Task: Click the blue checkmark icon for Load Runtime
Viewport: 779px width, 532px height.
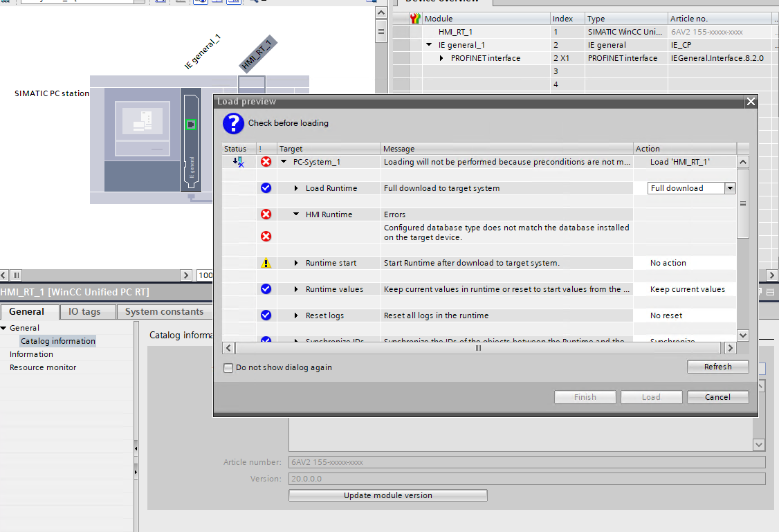Action: (x=266, y=188)
